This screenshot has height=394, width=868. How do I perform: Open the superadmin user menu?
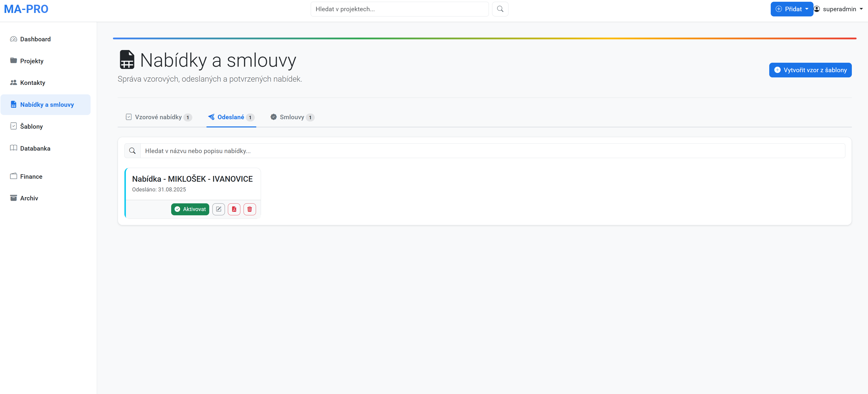point(839,9)
